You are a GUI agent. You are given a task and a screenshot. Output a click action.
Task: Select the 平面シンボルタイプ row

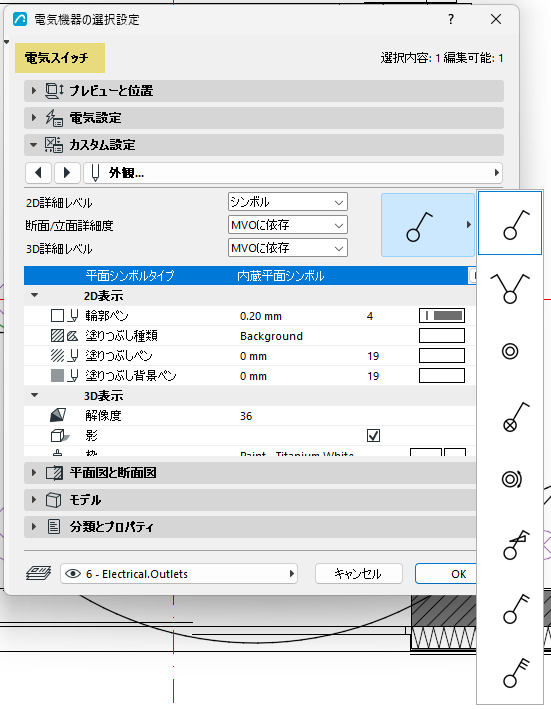click(250, 276)
